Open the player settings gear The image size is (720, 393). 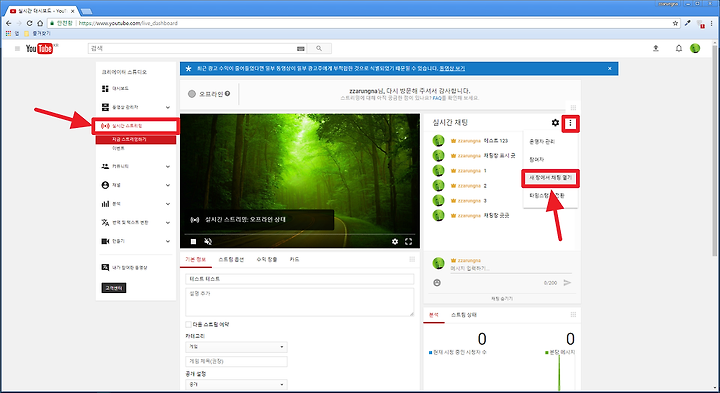(x=395, y=241)
